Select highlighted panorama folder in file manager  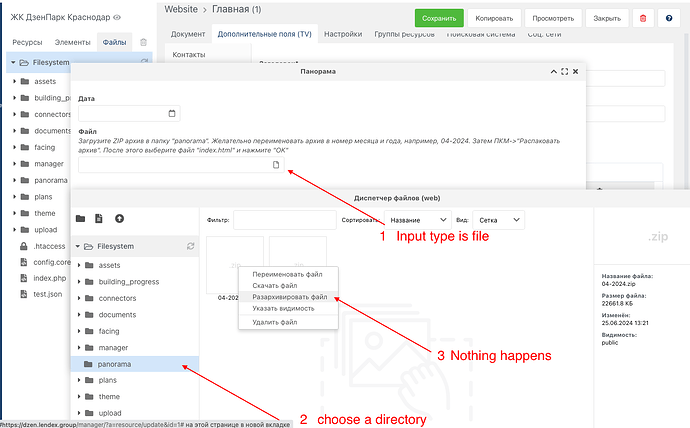coord(135,364)
